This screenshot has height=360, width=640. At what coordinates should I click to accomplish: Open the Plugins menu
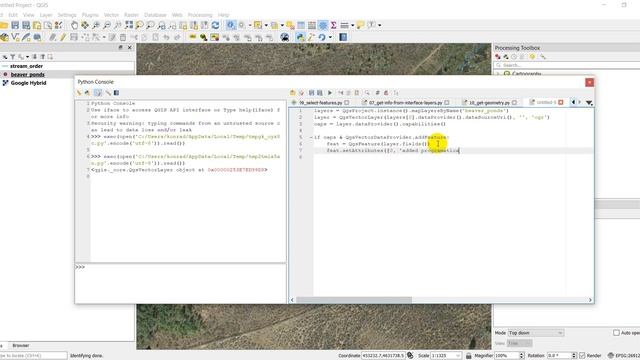[90, 15]
